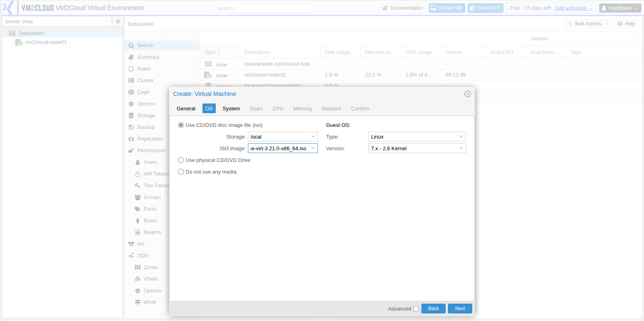
Task: Open the HA heartbeat icon
Action: click(131, 244)
